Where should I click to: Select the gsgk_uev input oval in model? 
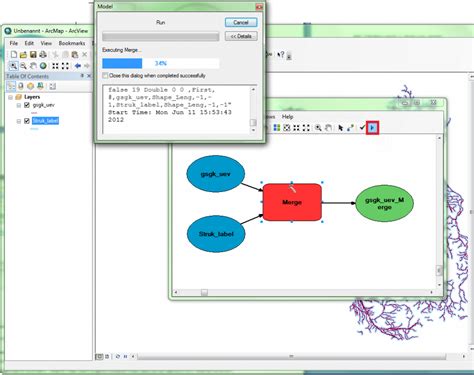click(216, 174)
